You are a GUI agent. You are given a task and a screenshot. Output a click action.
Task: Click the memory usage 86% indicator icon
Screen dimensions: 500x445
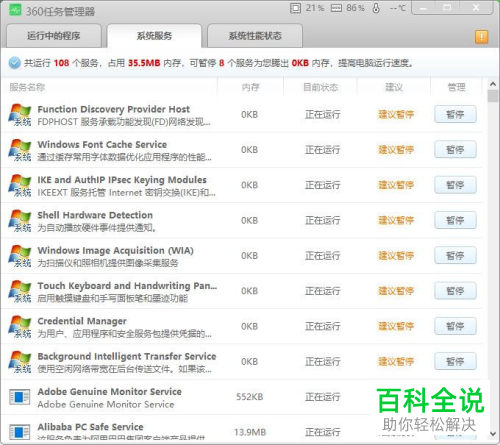pyautogui.click(x=336, y=8)
